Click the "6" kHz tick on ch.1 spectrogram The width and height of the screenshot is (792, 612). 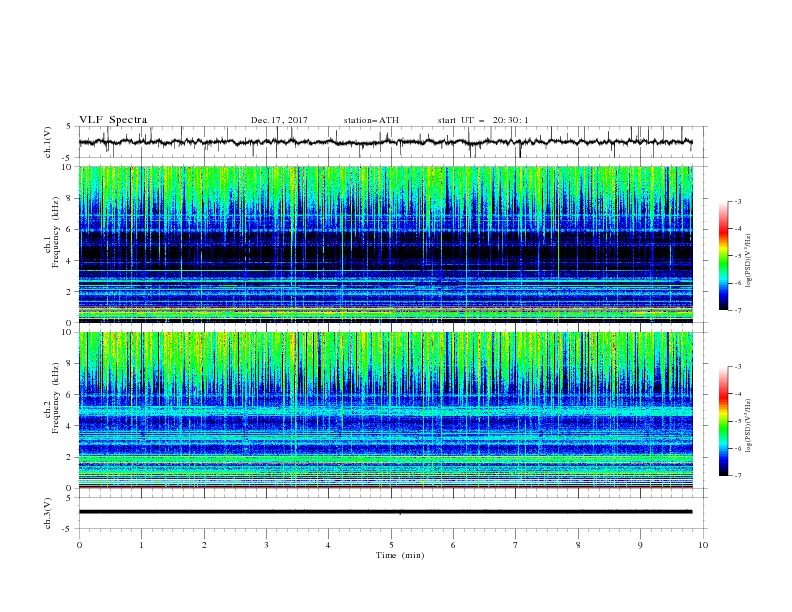pos(71,229)
